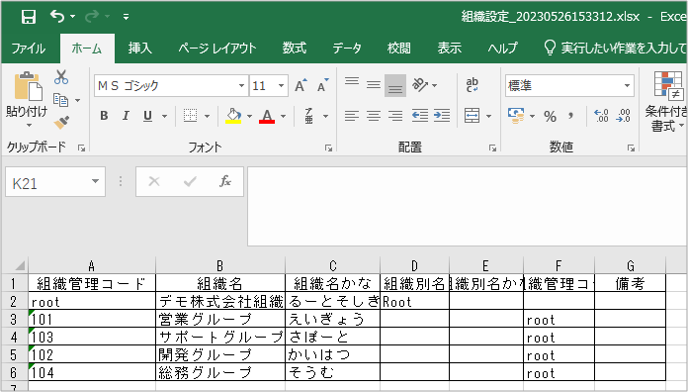688x392 pixels.
Task: Center text horizontally
Action: click(373, 116)
